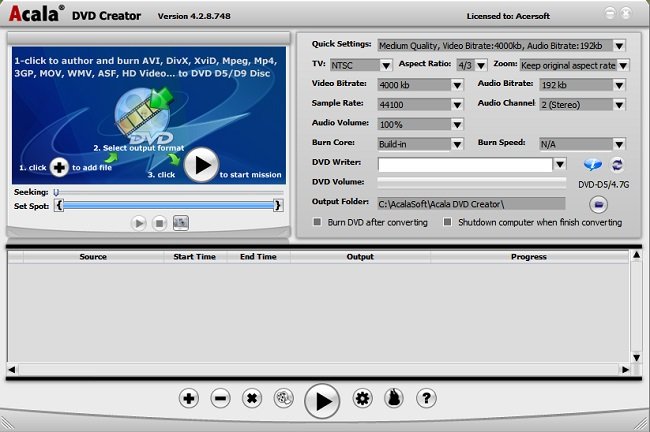Click the Licensed to: Acersoft text
Viewport: 650px width, 432px height.
508,16
